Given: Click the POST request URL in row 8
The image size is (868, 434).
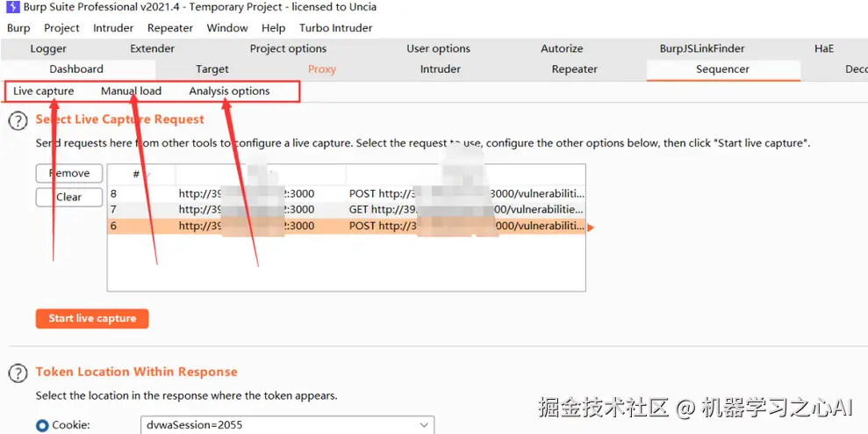Looking at the screenshot, I should coord(466,194).
